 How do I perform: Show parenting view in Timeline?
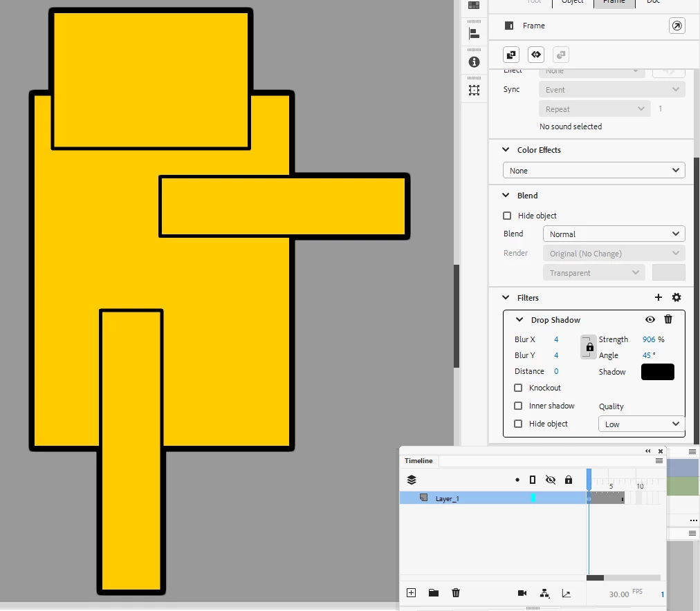(x=544, y=593)
